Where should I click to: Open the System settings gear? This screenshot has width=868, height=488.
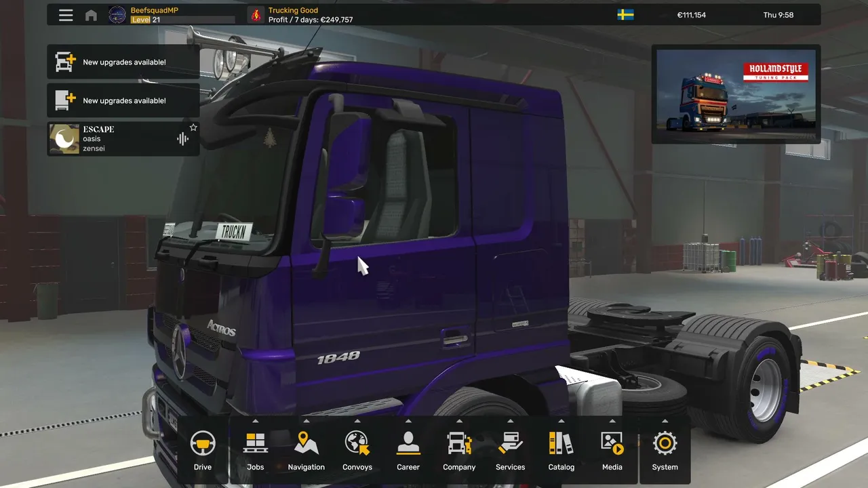665,451
